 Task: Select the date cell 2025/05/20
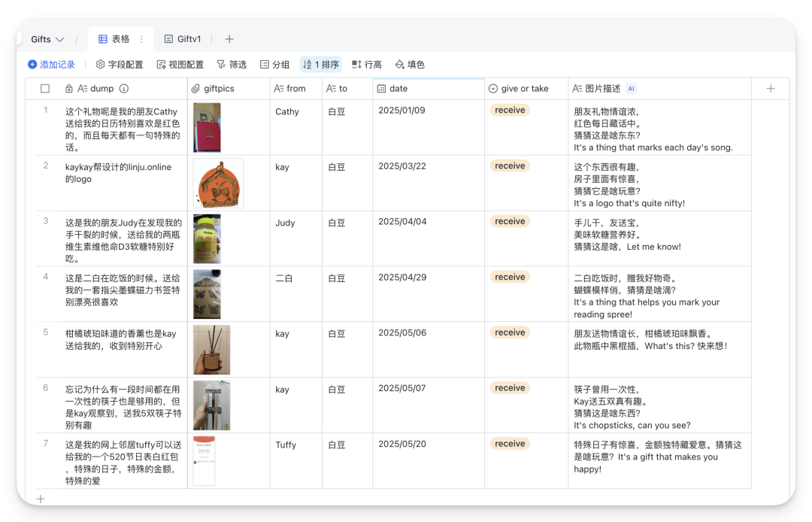tap(429, 461)
